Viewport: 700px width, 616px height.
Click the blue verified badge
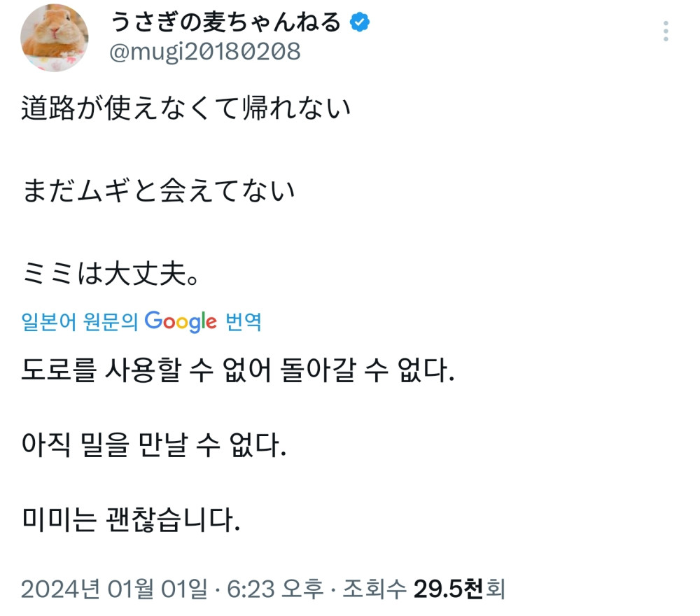pyautogui.click(x=360, y=23)
